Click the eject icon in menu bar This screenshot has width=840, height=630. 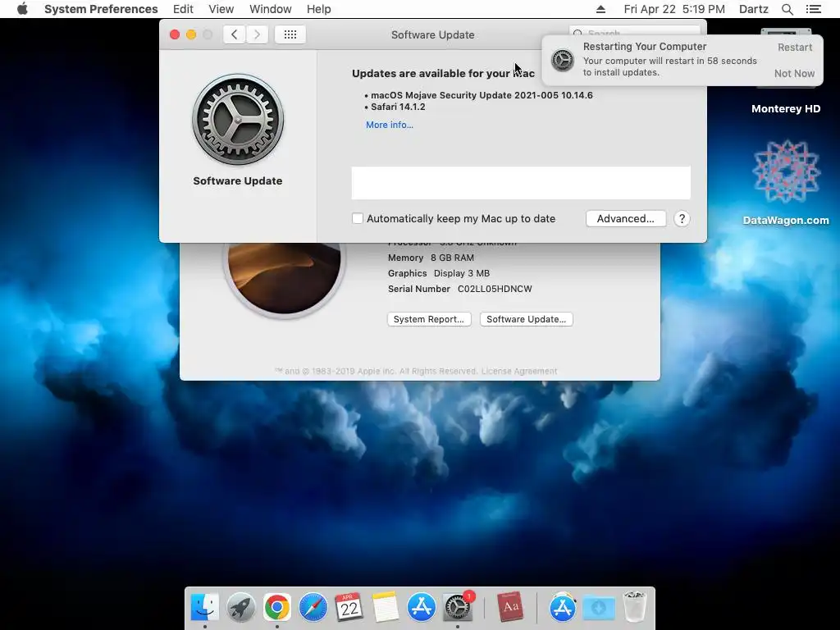click(600, 9)
